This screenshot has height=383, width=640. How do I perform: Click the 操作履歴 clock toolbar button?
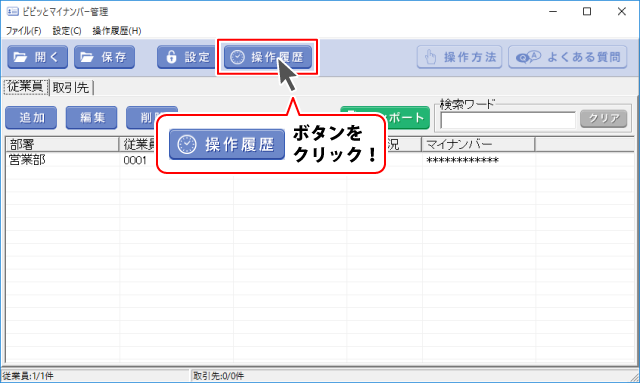point(268,57)
